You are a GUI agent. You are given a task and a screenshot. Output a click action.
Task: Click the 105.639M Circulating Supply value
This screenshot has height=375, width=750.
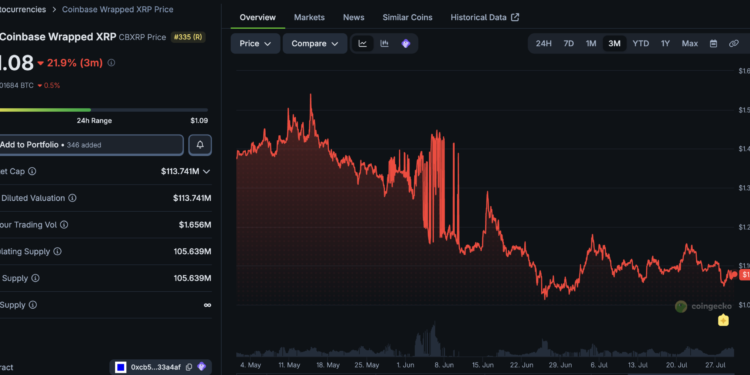(192, 252)
